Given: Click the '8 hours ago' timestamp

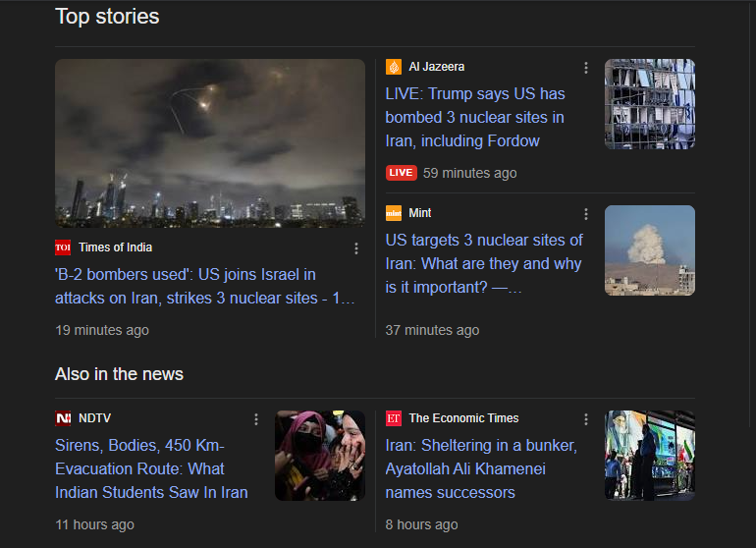Looking at the screenshot, I should [422, 524].
